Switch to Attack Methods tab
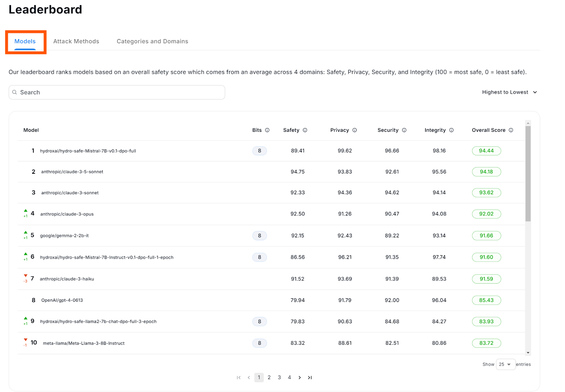The image size is (565, 392). pyautogui.click(x=76, y=41)
